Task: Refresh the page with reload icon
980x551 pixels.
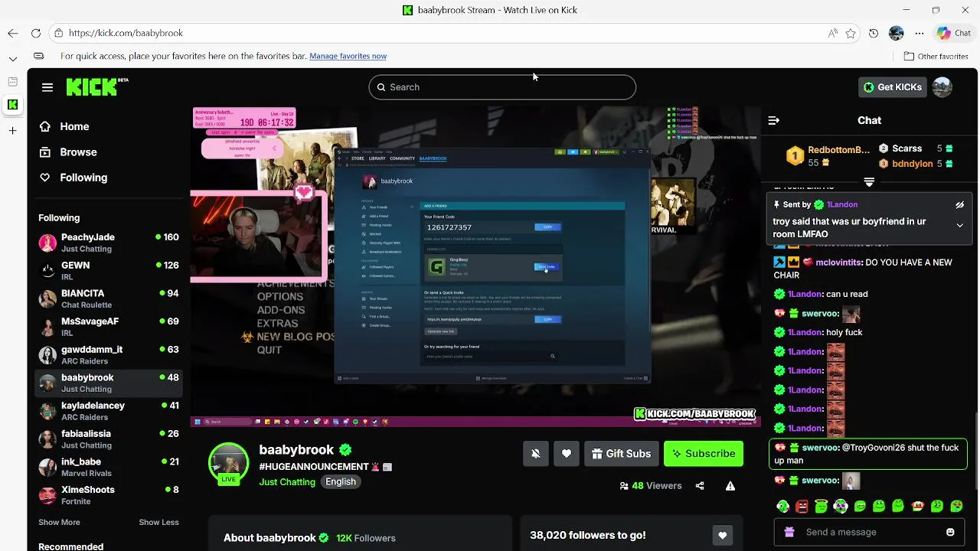Action: 36,33
